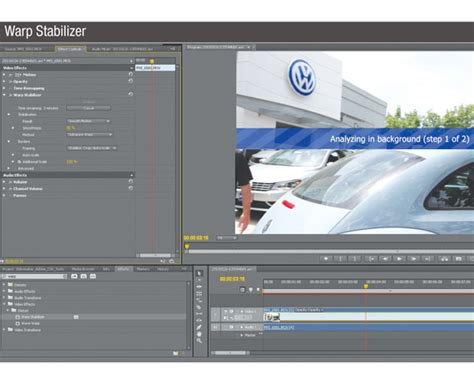
Task: Switch to the Source monitor tab
Action: coord(23,49)
